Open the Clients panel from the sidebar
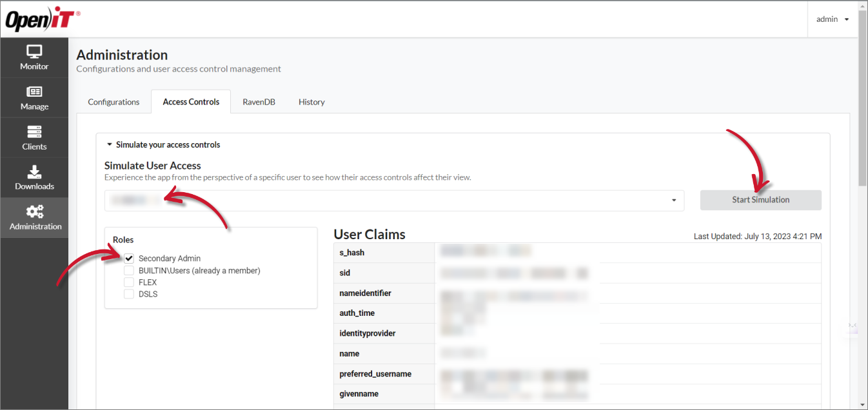The width and height of the screenshot is (868, 410). pos(34,137)
